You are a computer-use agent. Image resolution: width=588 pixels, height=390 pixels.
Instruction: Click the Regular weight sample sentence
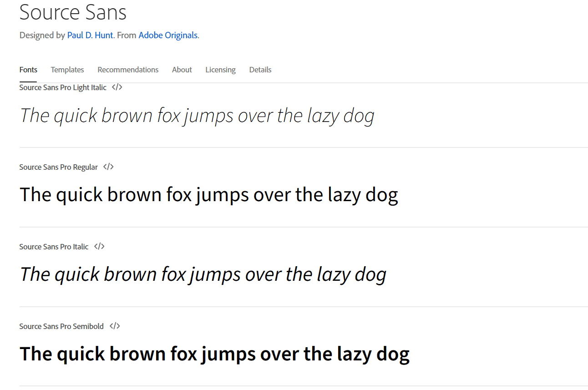point(209,195)
